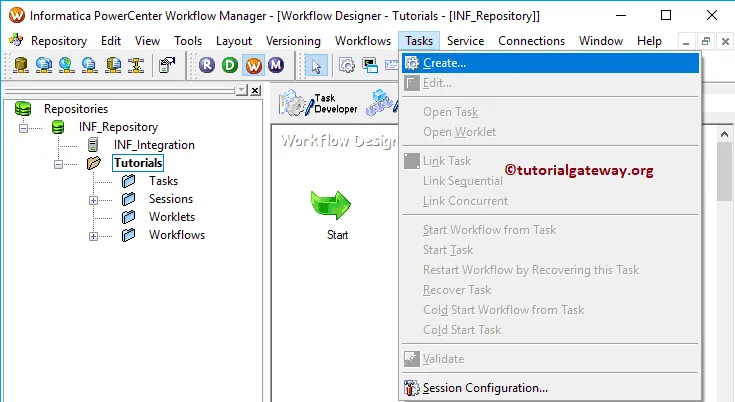
Task: Select the orange W Workflow Manager icon
Action: (x=253, y=65)
